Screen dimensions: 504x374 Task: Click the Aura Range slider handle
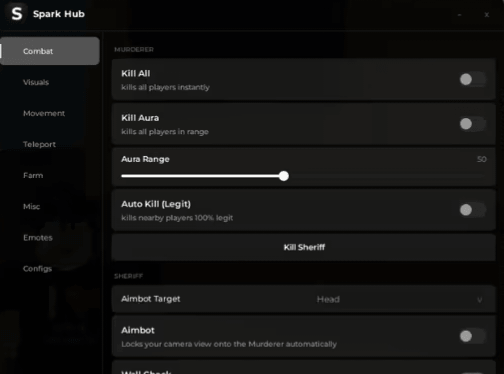284,176
